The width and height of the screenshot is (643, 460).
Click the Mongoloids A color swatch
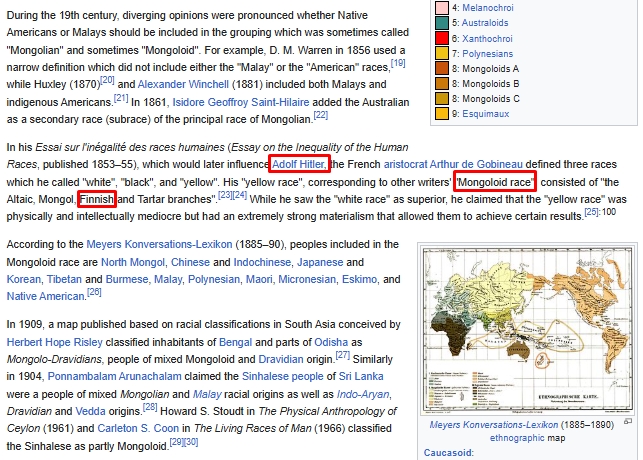pyautogui.click(x=442, y=68)
